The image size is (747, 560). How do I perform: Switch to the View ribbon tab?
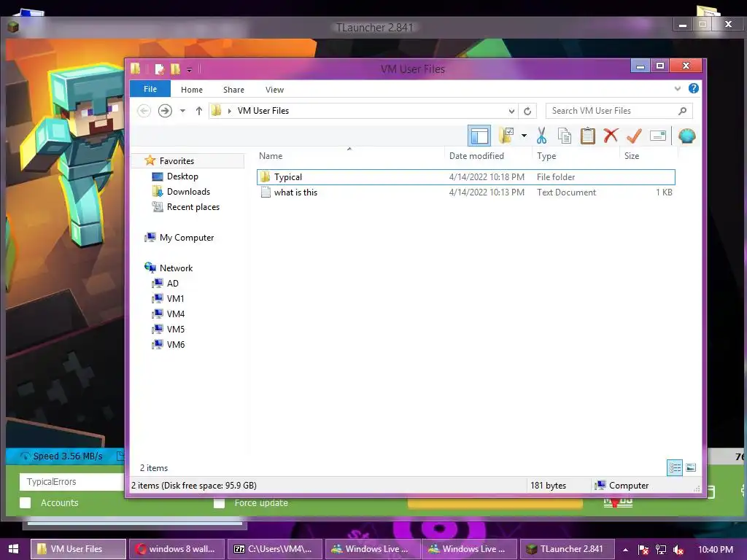pos(274,90)
